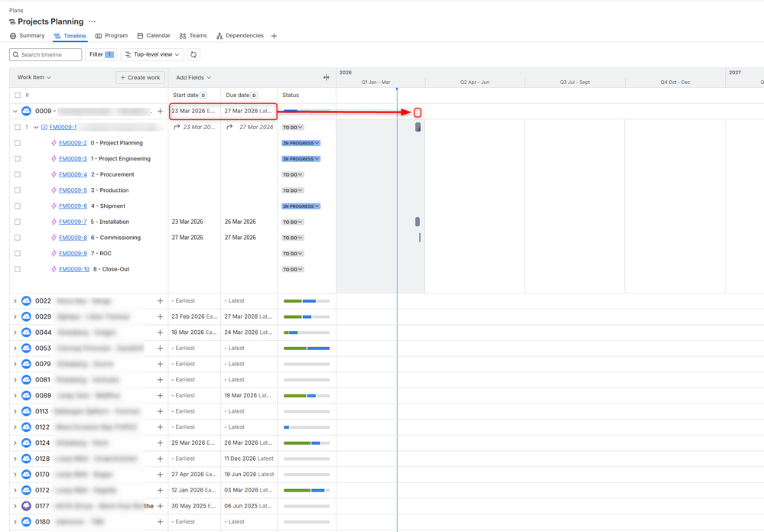This screenshot has height=532, width=764.
Task: Click the collapse columns icon near Add Fields
Action: click(326, 77)
